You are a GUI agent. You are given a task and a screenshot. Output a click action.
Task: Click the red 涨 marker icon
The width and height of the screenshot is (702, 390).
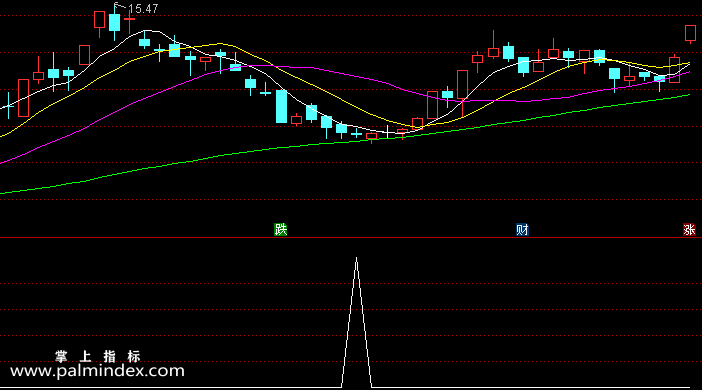pyautogui.click(x=689, y=230)
